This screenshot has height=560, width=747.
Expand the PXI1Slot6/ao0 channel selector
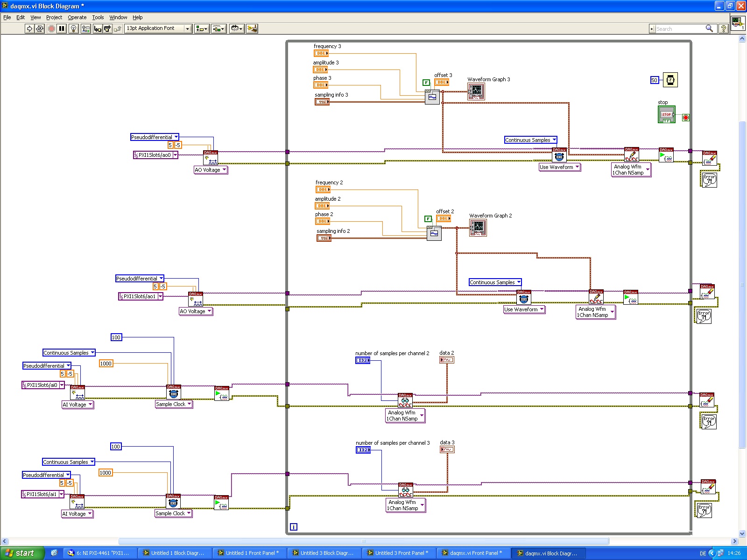(x=175, y=155)
